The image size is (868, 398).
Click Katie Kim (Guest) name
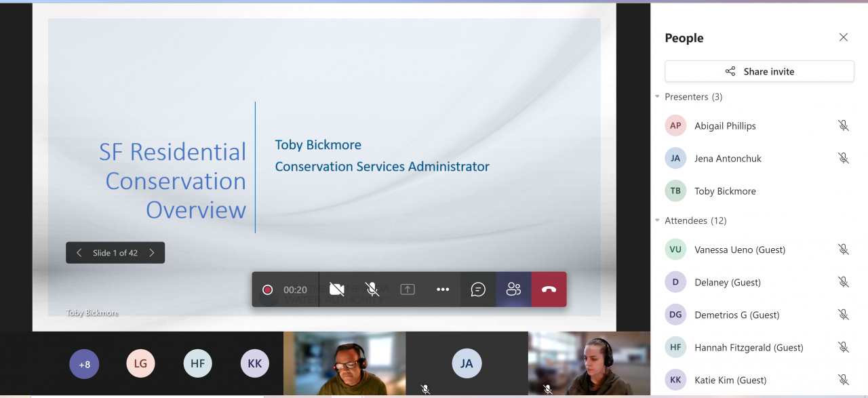tap(730, 380)
